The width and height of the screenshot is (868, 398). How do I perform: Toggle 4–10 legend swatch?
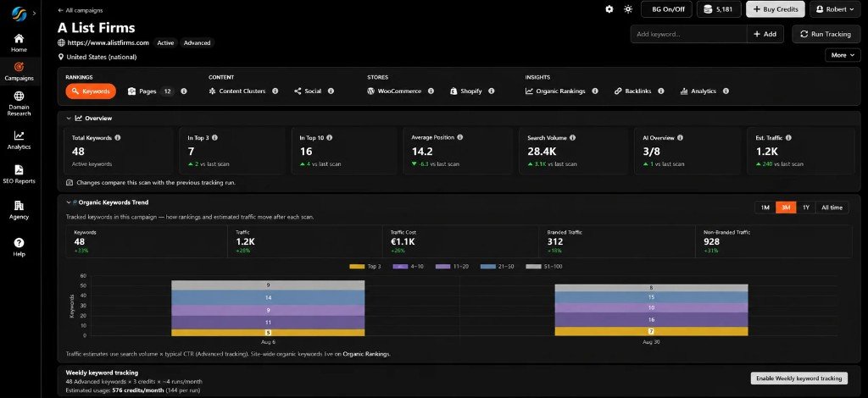[401, 267]
